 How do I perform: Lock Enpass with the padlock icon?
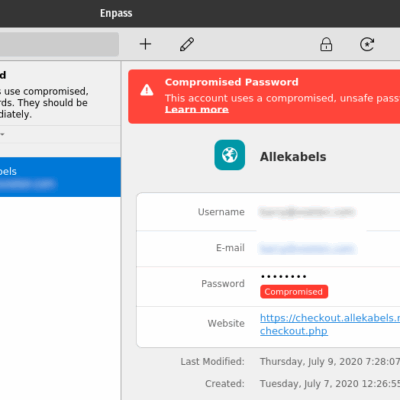pyautogui.click(x=326, y=44)
